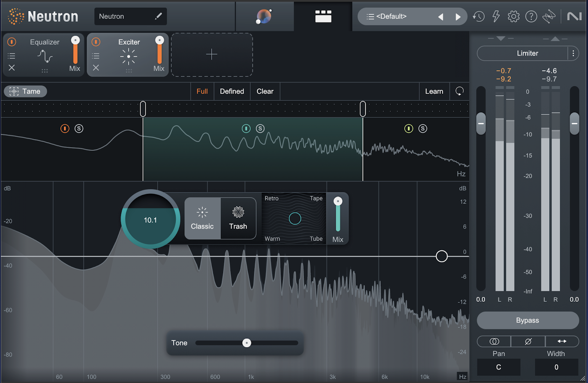Collapse the input meter down arrow
Viewport: 588px width, 383px height.
[501, 38]
